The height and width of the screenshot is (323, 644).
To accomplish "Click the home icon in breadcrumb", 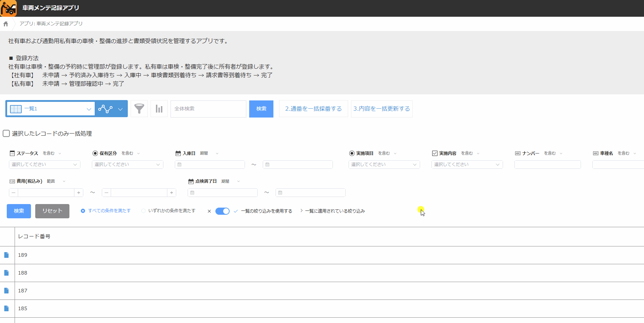I will 6,24.
